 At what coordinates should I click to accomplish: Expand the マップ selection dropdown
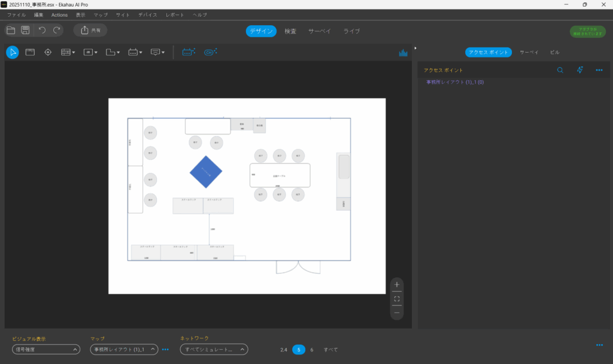(124, 350)
